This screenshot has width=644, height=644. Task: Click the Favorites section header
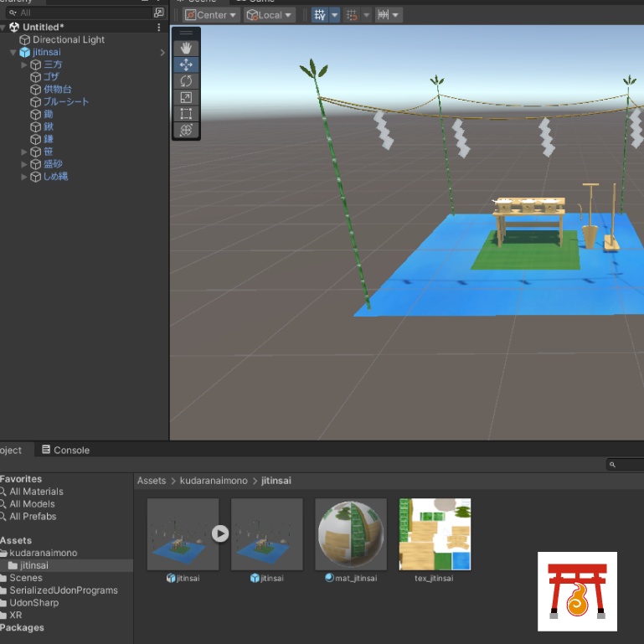[21, 479]
